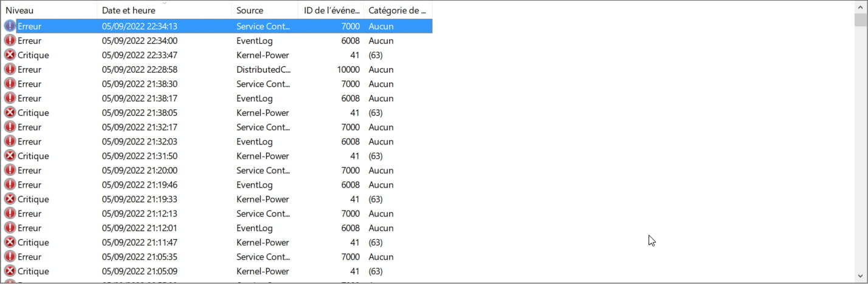Click the Aucun category at 21:19:46
The height and width of the screenshot is (284, 868).
[x=381, y=184]
